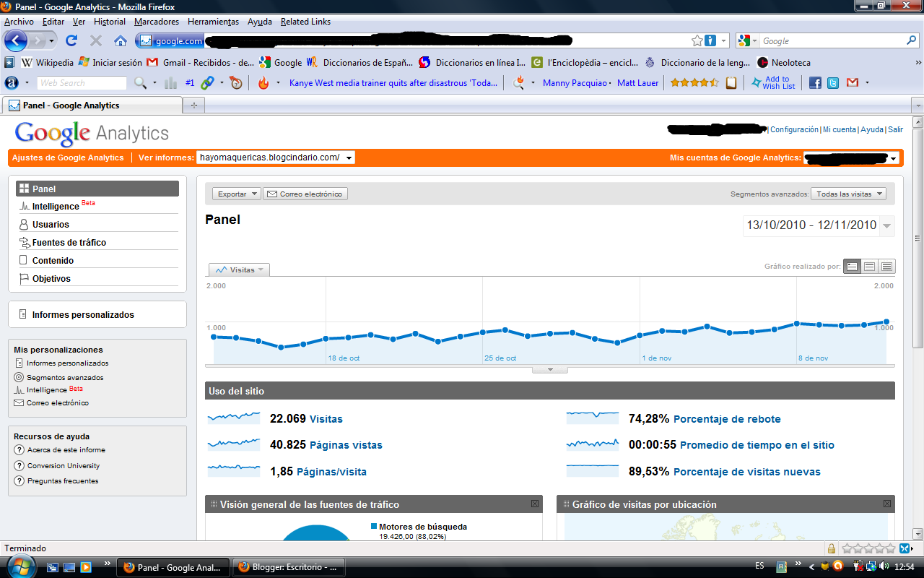This screenshot has height=578, width=924.
Task: Open new tab with plus icon
Action: click(x=193, y=105)
